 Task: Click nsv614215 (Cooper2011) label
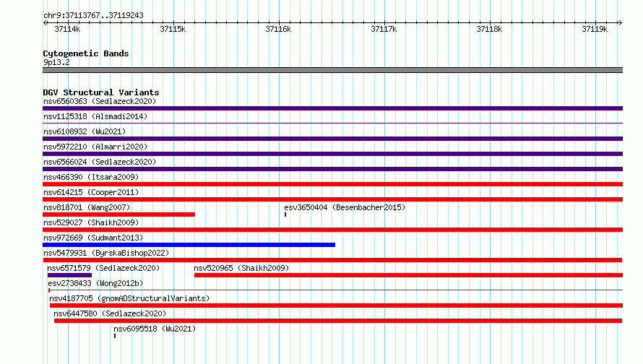coord(91,192)
